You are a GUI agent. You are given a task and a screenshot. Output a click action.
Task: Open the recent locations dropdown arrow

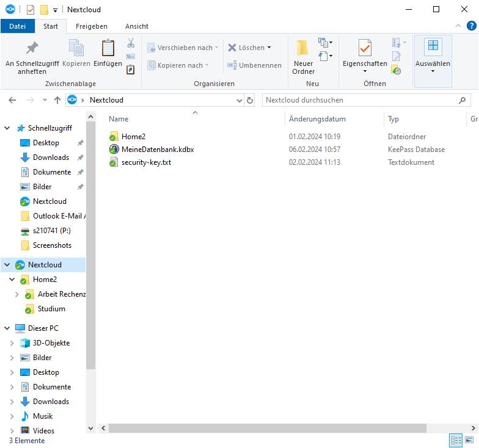point(45,100)
